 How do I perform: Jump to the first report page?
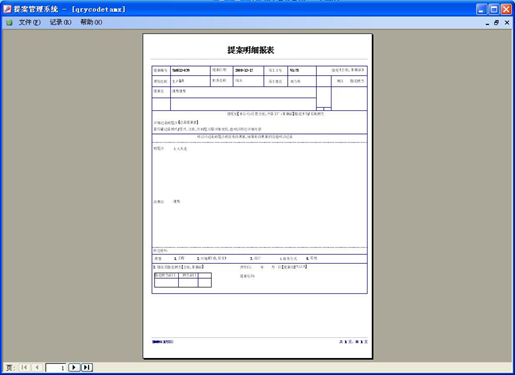tap(24, 367)
